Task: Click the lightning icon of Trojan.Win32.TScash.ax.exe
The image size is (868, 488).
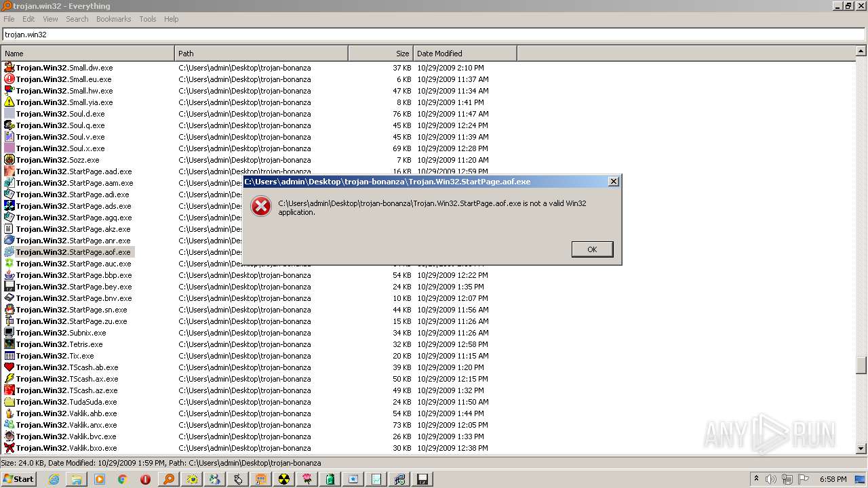Action: (x=9, y=379)
